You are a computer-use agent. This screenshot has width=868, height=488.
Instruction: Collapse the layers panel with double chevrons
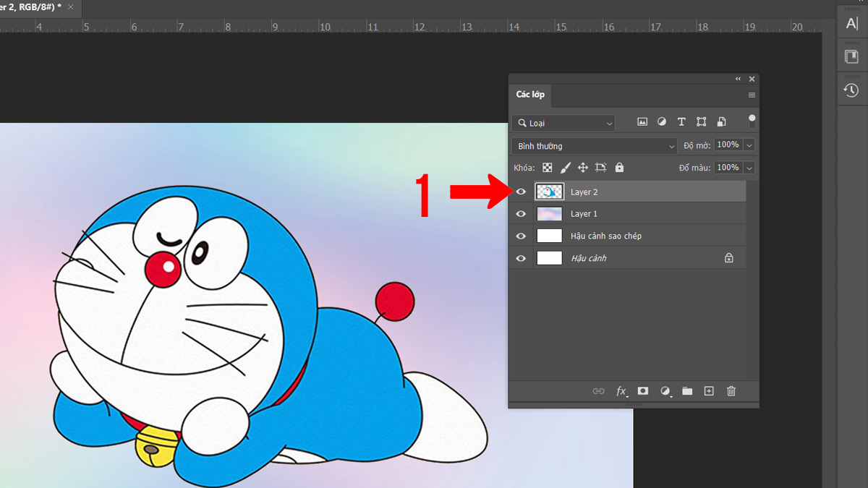[738, 79]
